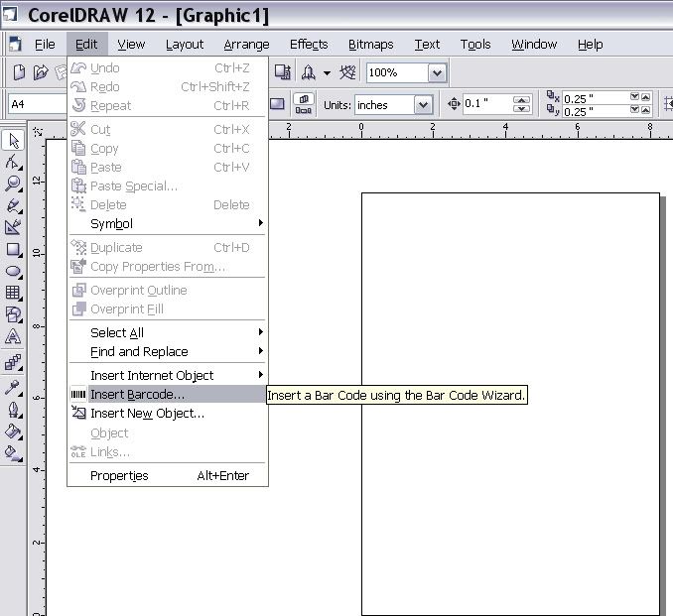Select the Freehand tool
This screenshot has height=616, width=673.
pos(13,206)
